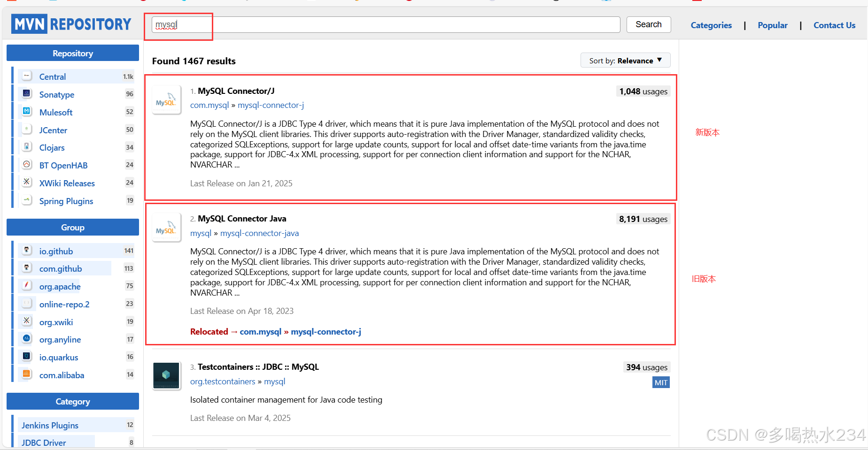
Task: Follow the mysql-connector-java artifact link
Action: [259, 233]
